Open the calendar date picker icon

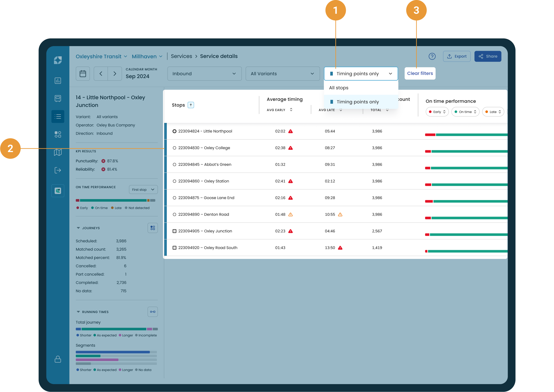point(83,74)
